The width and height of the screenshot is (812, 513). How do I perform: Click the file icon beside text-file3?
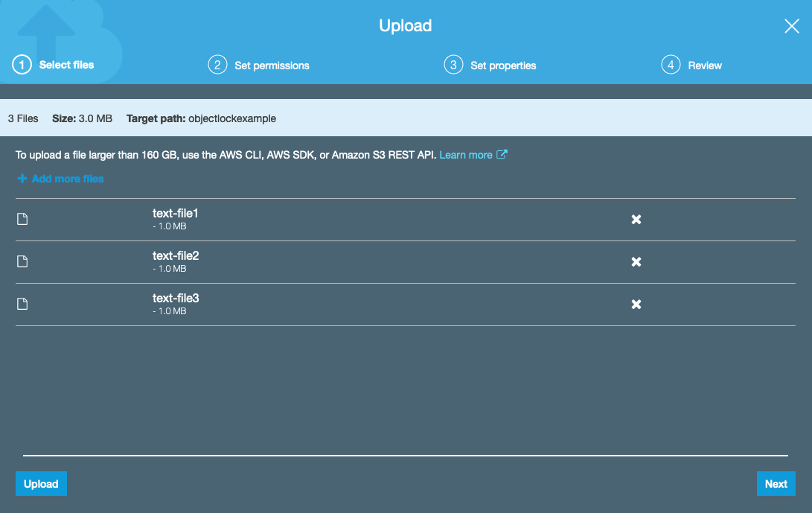[x=22, y=303]
